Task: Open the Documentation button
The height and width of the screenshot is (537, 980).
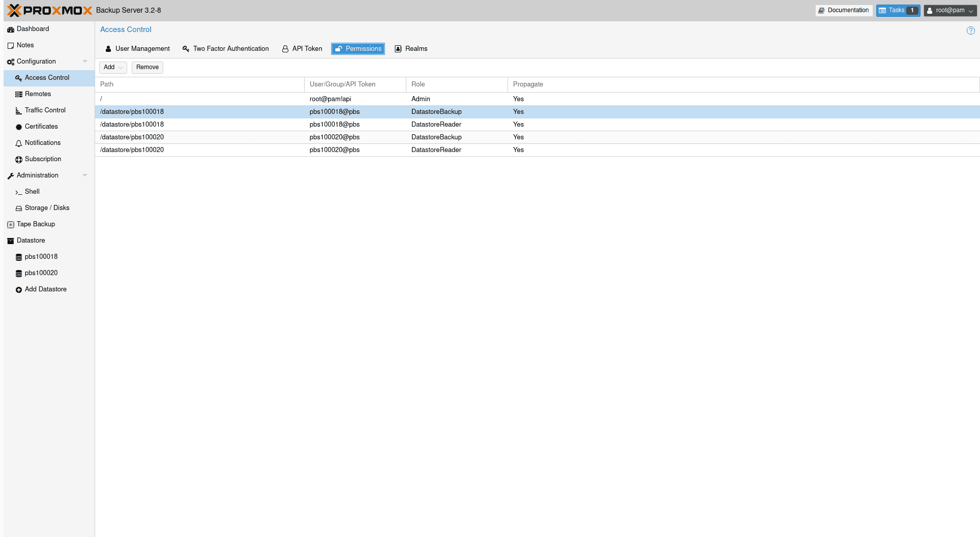Action: tap(844, 10)
